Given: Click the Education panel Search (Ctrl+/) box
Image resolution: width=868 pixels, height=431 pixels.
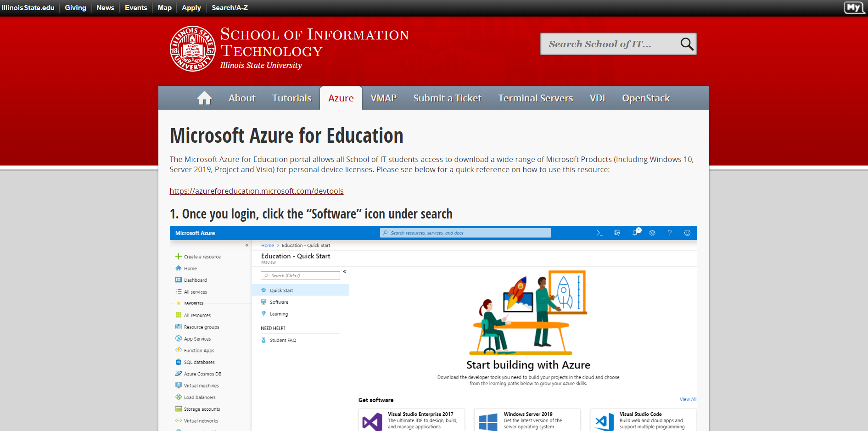Looking at the screenshot, I should 300,275.
